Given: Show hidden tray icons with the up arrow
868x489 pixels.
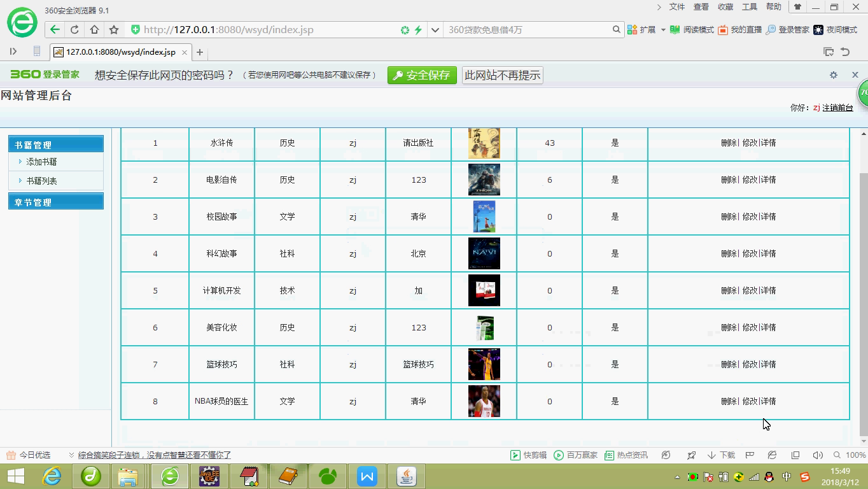Looking at the screenshot, I should pyautogui.click(x=677, y=477).
